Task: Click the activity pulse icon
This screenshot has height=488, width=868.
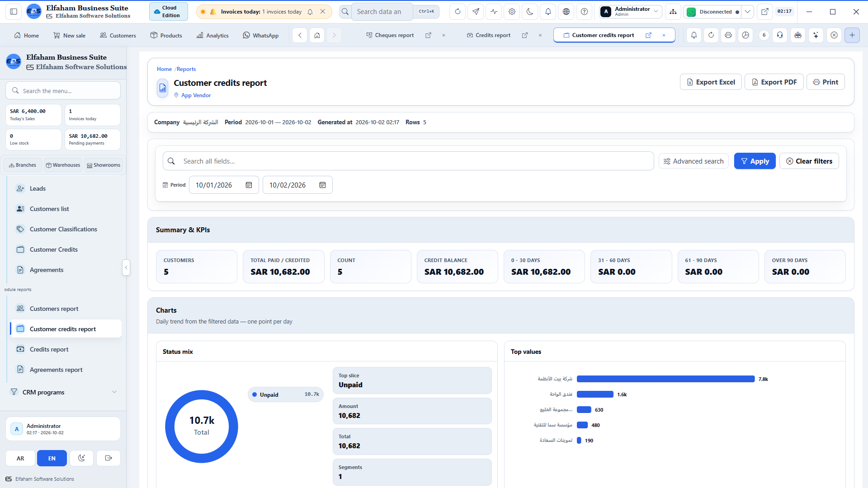Action: coord(494,12)
